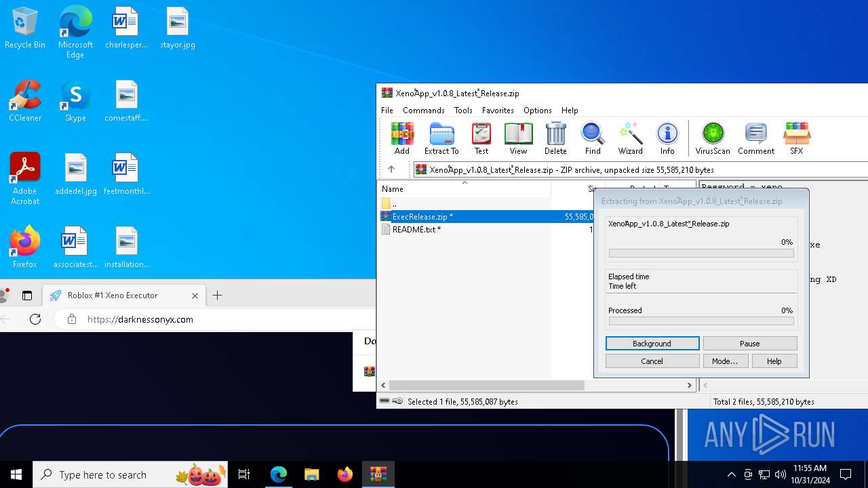This screenshot has width=868, height=488.
Task: Click the Mode... button
Action: pyautogui.click(x=725, y=361)
